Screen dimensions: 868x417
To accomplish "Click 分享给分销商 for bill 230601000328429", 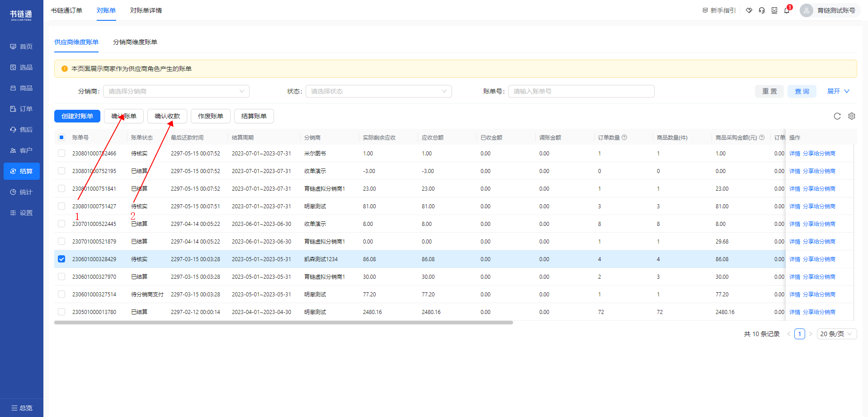I will 819,259.
